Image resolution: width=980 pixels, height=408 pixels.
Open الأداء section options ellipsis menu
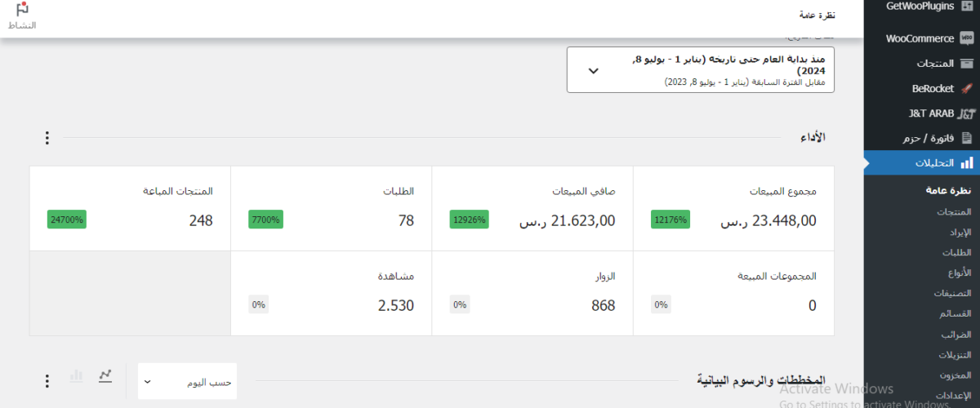(x=47, y=138)
